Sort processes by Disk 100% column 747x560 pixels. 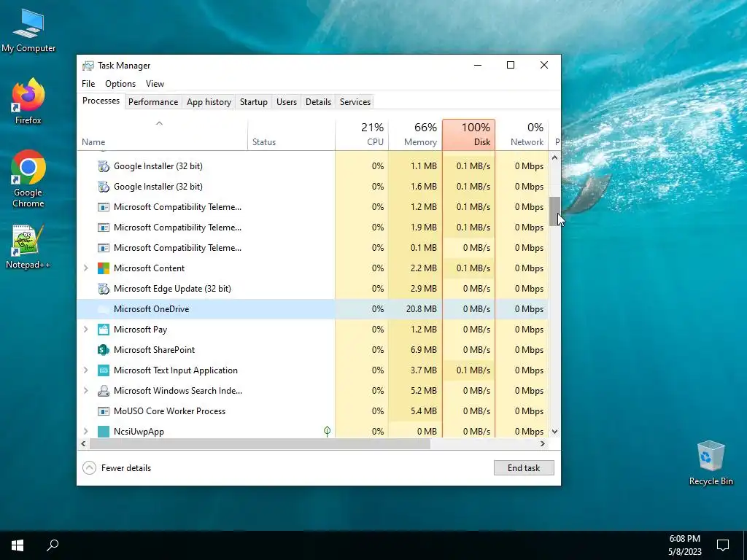point(469,135)
